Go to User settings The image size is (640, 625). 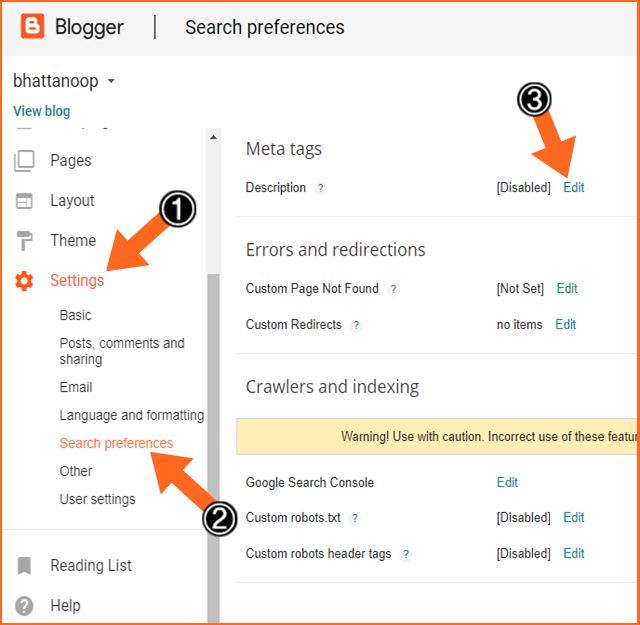click(97, 499)
